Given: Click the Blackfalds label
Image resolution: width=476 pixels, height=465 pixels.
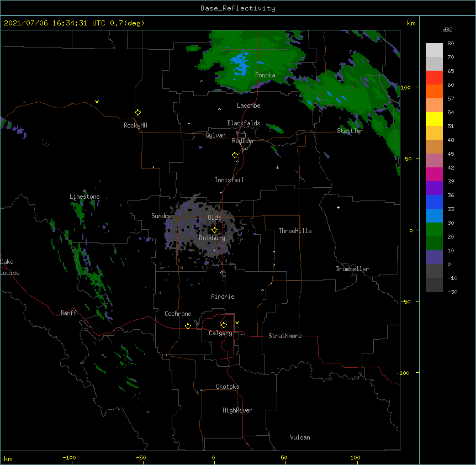Looking at the screenshot, I should (244, 123).
